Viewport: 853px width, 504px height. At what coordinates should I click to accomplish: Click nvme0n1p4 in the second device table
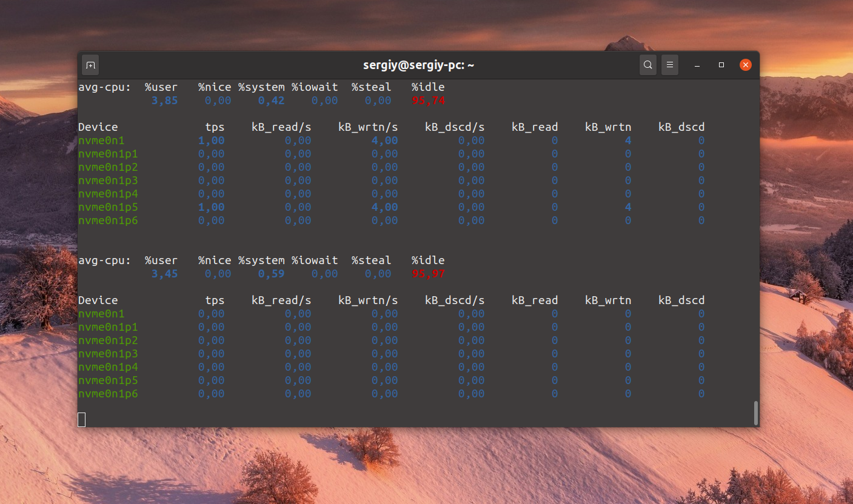tap(108, 367)
